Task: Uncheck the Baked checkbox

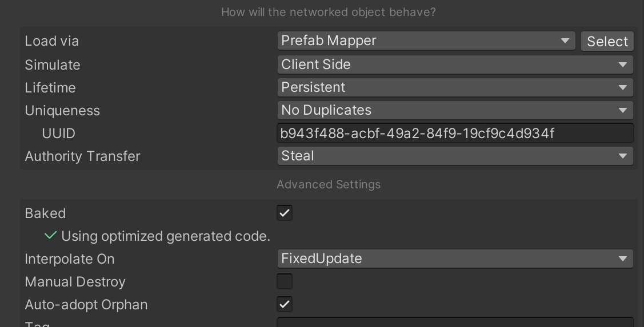Action: [285, 213]
